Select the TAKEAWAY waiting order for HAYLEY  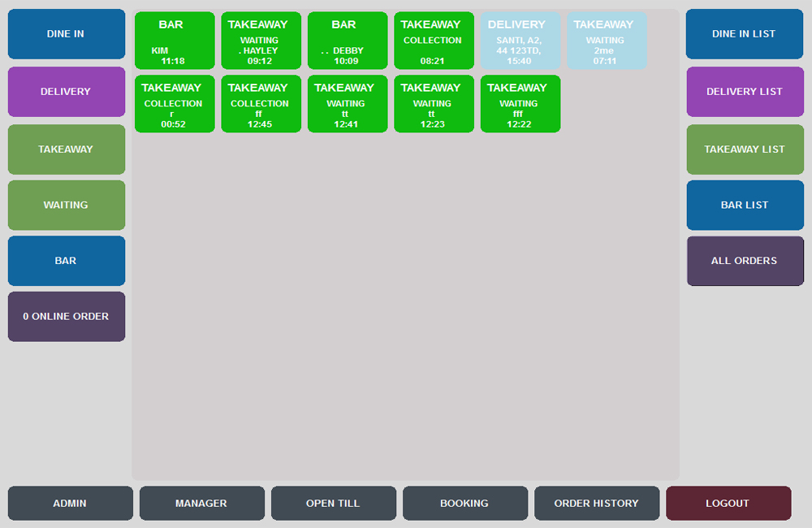(261, 41)
